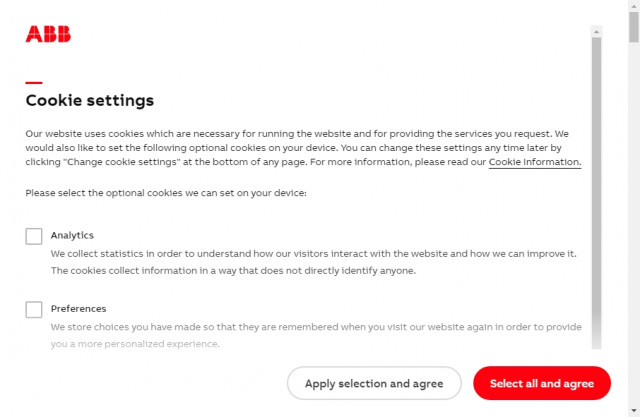This screenshot has height=417, width=640.
Task: Click the page scrollbar up arrow
Action: [634, 8]
